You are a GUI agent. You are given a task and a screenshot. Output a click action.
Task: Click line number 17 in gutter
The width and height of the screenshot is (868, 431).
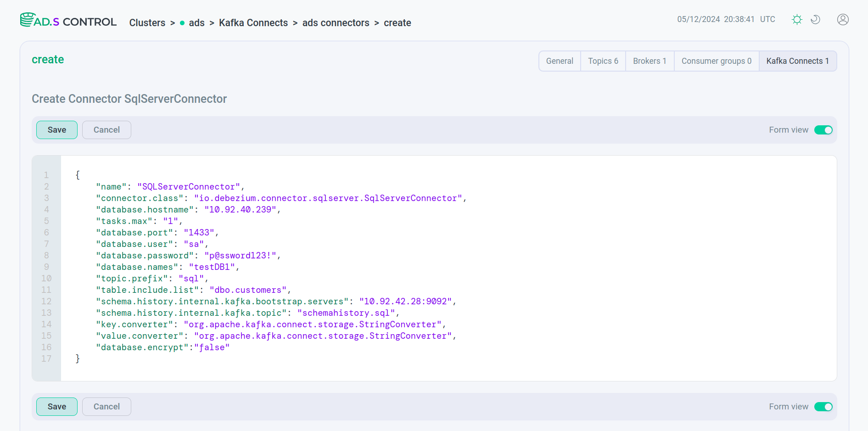[46, 359]
